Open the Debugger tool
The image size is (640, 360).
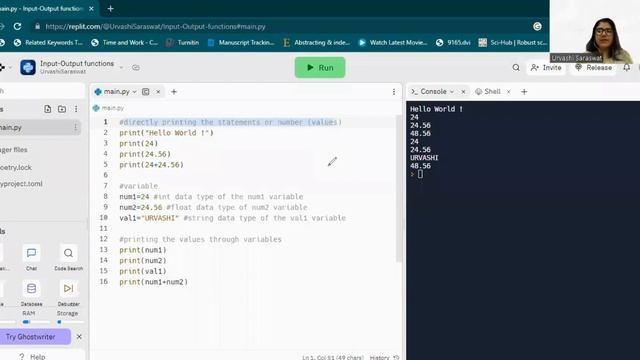tap(68, 293)
